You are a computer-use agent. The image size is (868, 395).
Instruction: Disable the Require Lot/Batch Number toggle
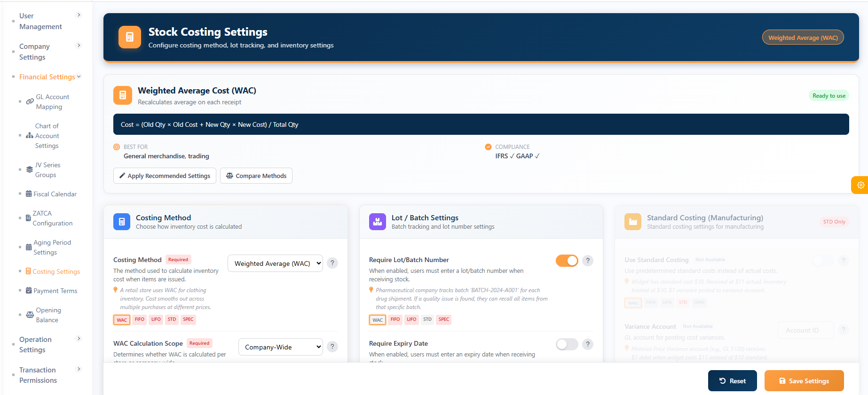[567, 261]
